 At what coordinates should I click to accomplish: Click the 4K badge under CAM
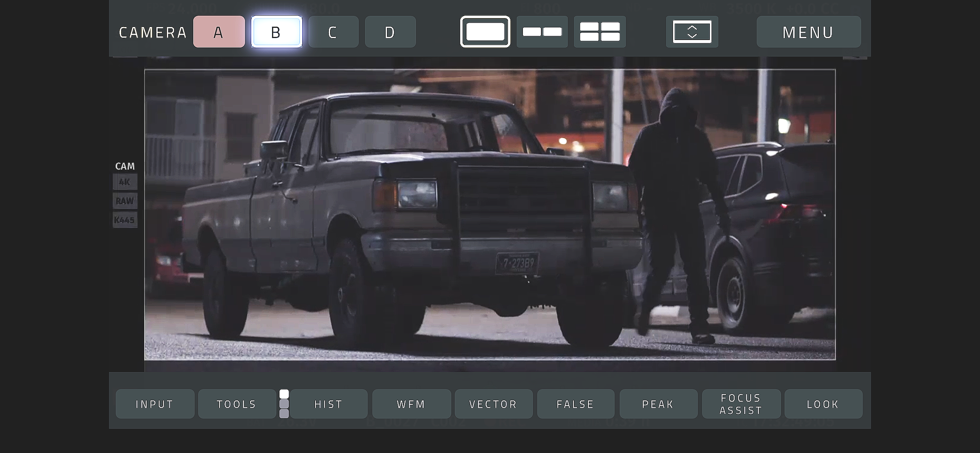point(125,182)
